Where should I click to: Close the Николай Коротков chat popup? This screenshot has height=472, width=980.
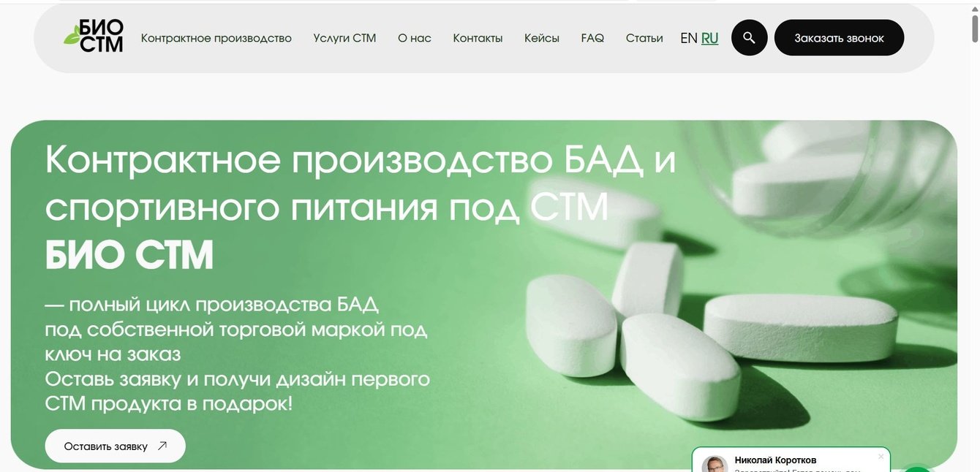(x=881, y=457)
